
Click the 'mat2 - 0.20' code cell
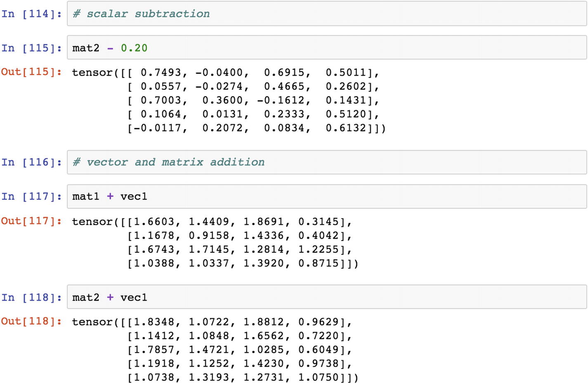(x=327, y=47)
